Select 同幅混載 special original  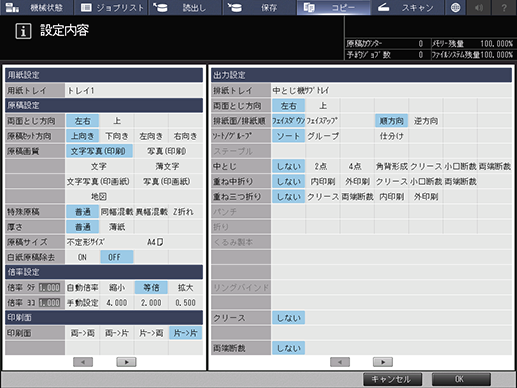click(x=117, y=212)
